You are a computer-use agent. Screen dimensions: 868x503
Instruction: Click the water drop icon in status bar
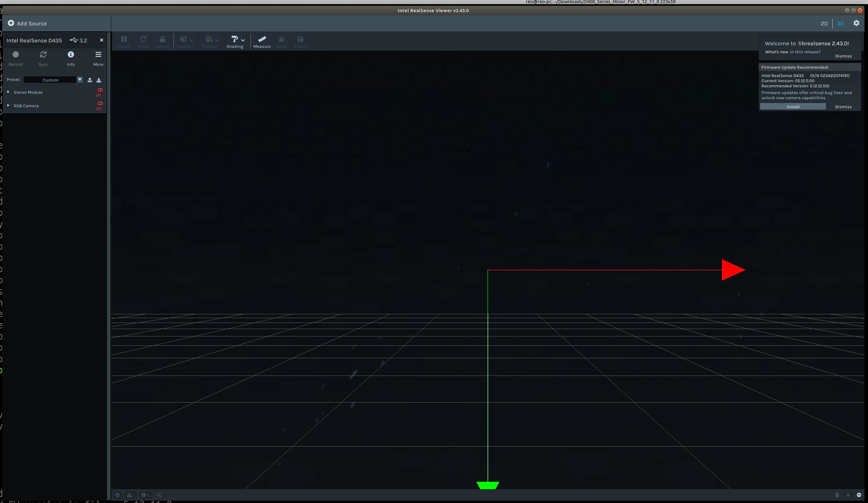(x=848, y=495)
